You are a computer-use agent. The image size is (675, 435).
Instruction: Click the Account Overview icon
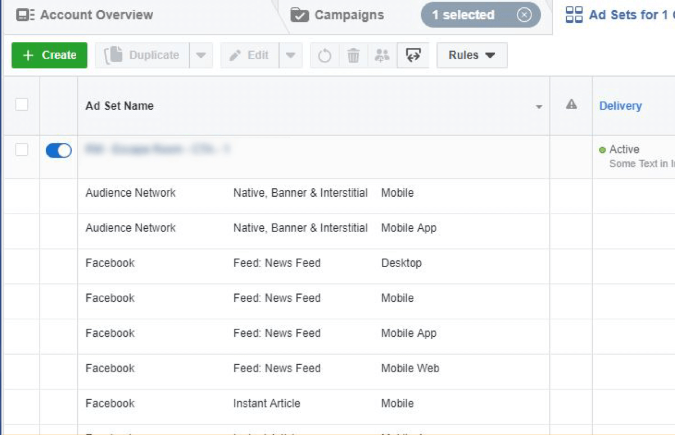(25, 15)
